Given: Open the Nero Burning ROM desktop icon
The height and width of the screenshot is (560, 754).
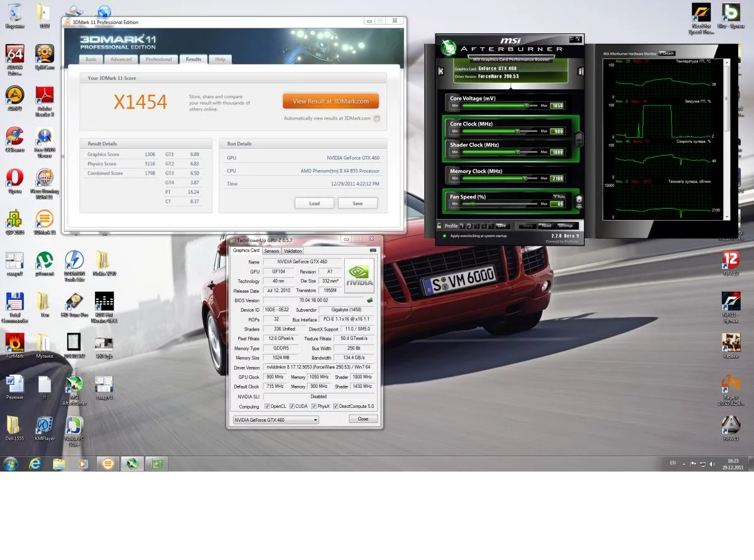Looking at the screenshot, I should click(44, 184).
